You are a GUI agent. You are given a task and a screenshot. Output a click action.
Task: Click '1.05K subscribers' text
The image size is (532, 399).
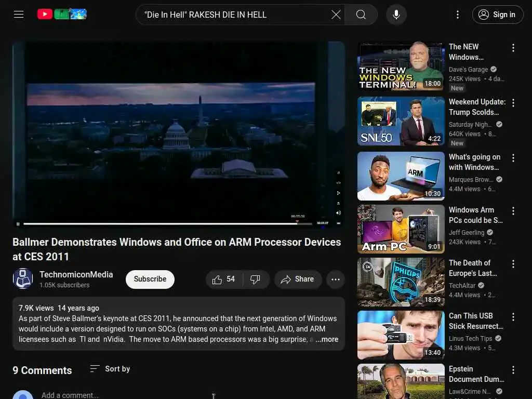64,285
